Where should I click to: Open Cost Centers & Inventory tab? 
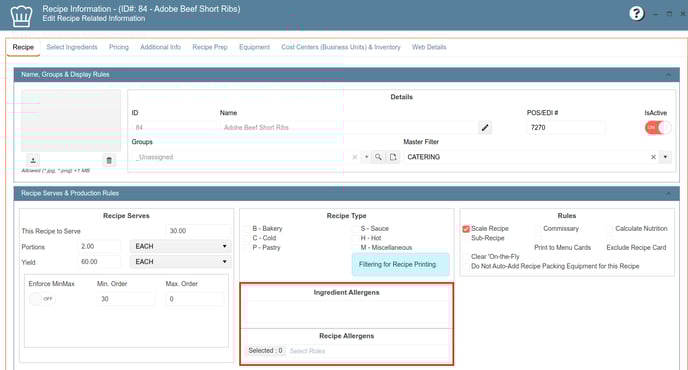[341, 47]
